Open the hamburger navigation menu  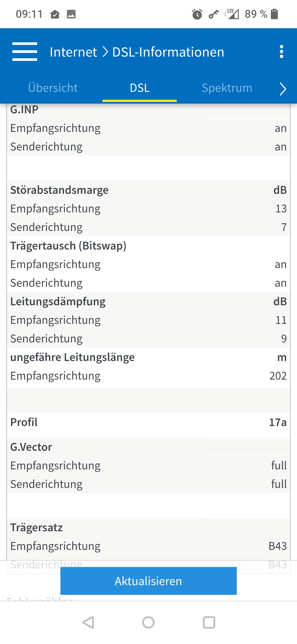tap(25, 52)
